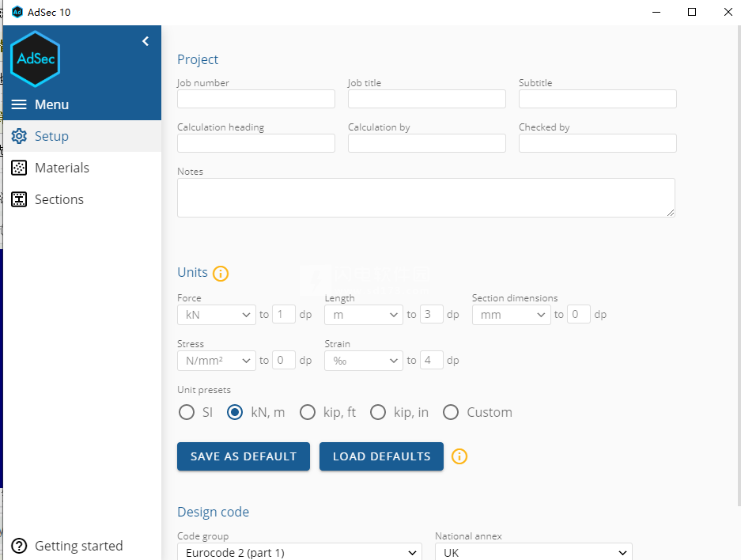This screenshot has width=741, height=560.
Task: Click info icon beside Load Defaults
Action: (x=459, y=456)
